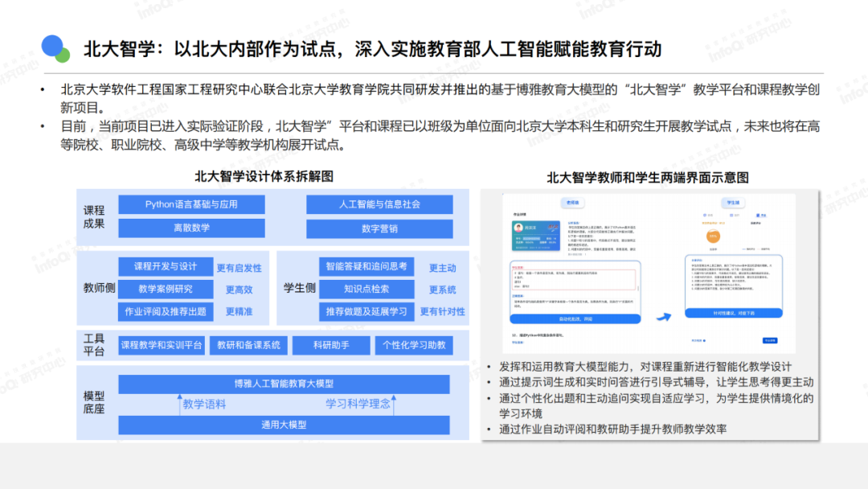Click the 教师侧 label
Image resolution: width=868 pixels, height=489 pixels.
[99, 288]
